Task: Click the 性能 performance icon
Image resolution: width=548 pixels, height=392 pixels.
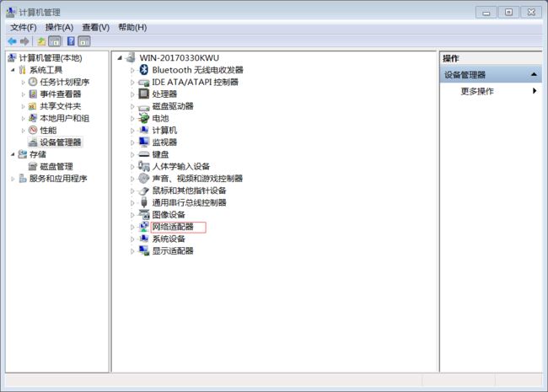Action: pos(33,130)
